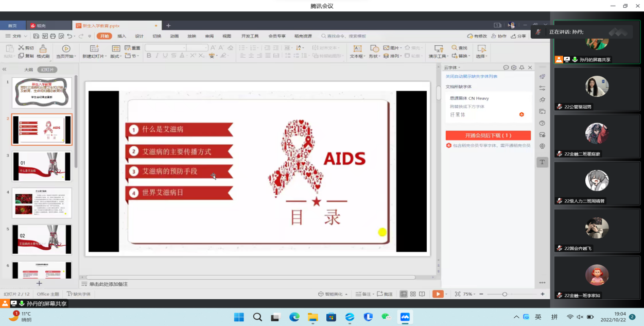This screenshot has height=326, width=644.
Task: Click the Undo arrow icon
Action: tap(69, 36)
